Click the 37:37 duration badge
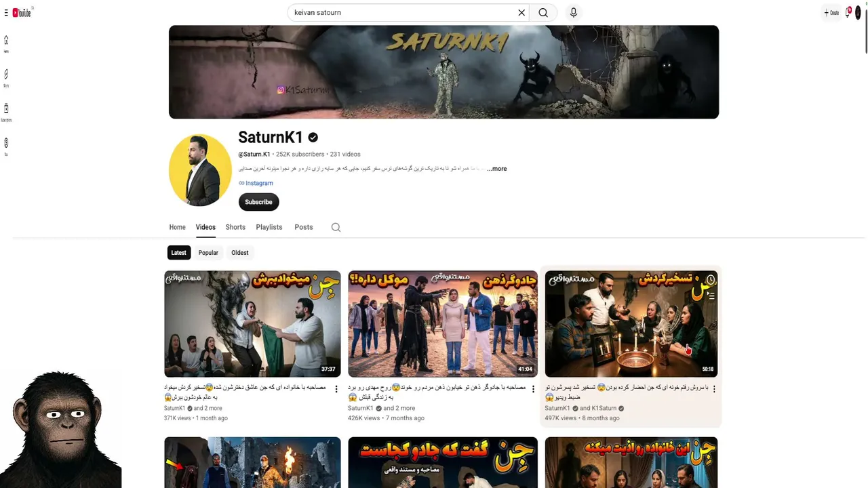The height and width of the screenshot is (488, 868). click(x=328, y=369)
